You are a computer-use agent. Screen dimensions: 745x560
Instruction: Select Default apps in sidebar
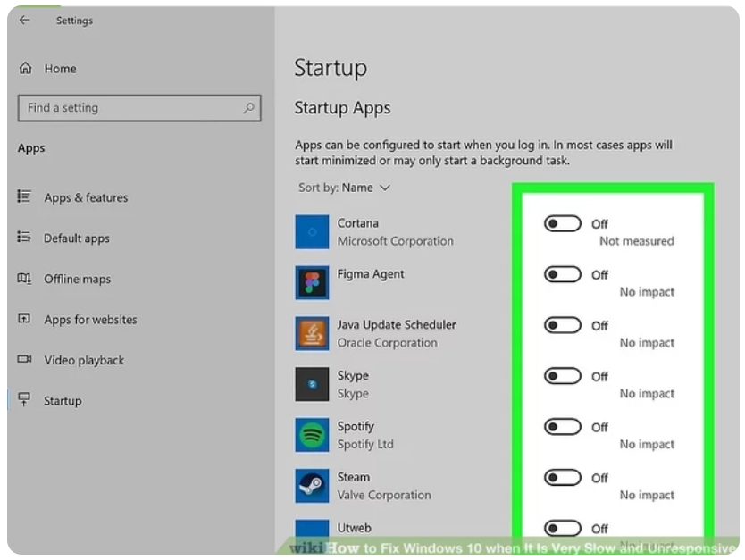pyautogui.click(x=77, y=238)
